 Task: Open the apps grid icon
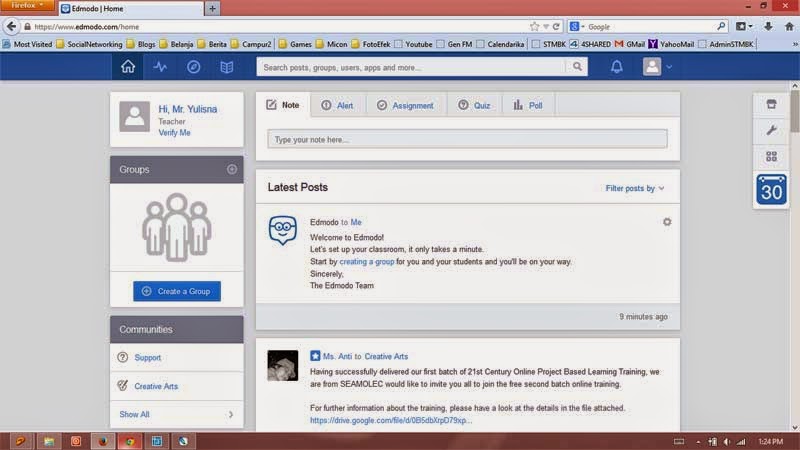771,157
